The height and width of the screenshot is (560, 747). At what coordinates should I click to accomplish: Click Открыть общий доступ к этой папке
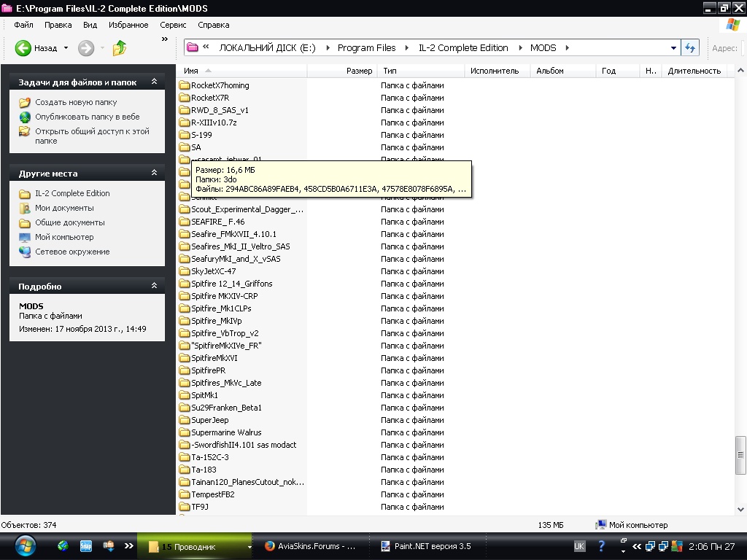(92, 136)
